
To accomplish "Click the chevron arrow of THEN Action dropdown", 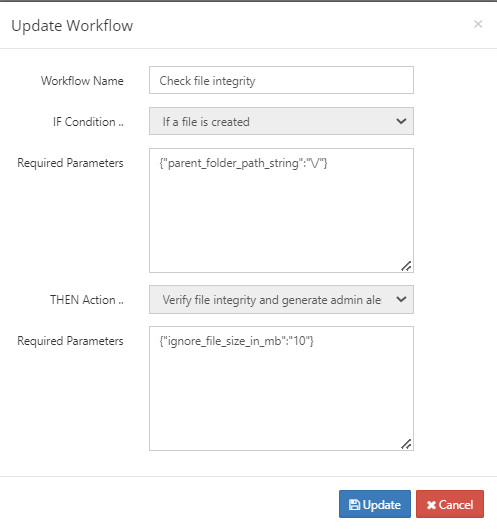I will click(x=401, y=299).
